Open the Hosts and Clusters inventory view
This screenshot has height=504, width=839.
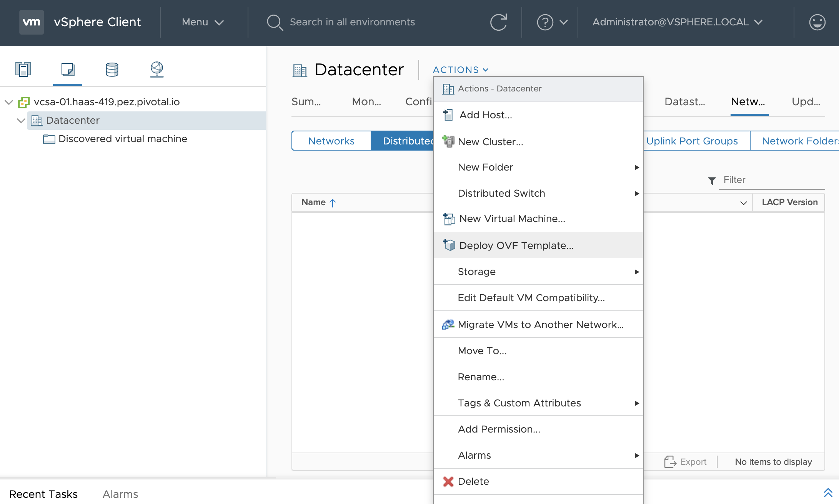click(x=23, y=70)
